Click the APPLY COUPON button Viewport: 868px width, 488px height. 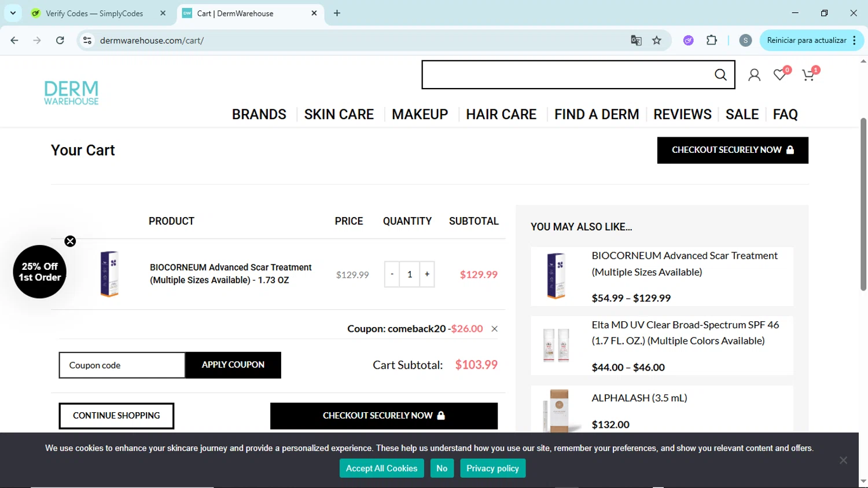tap(233, 365)
